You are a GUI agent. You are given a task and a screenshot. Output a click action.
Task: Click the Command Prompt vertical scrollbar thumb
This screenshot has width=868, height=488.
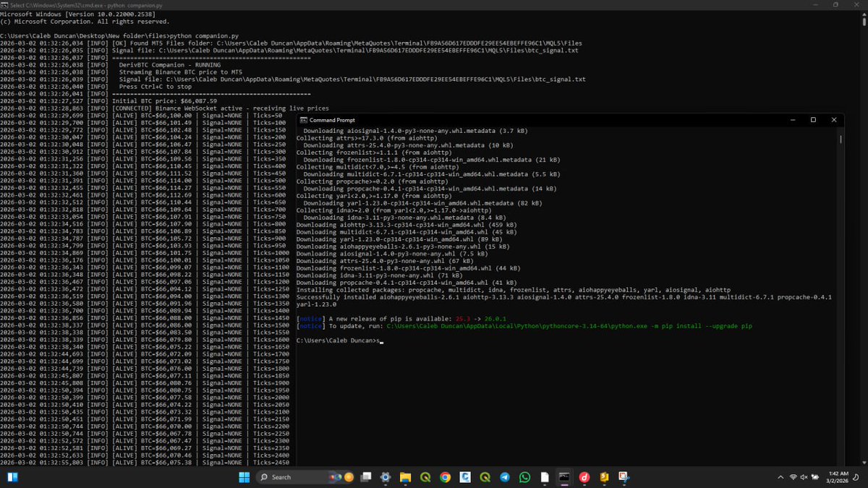(841, 139)
